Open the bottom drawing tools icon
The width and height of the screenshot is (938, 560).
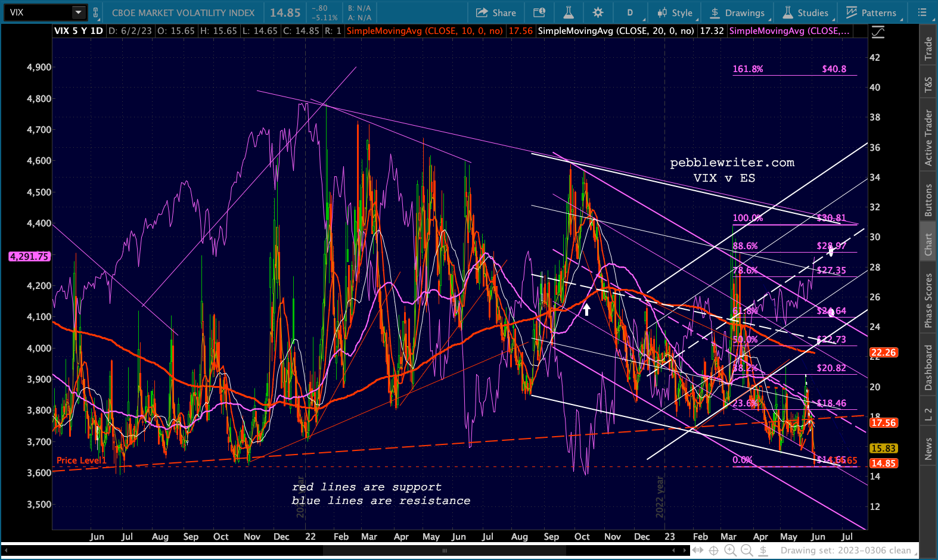click(763, 550)
